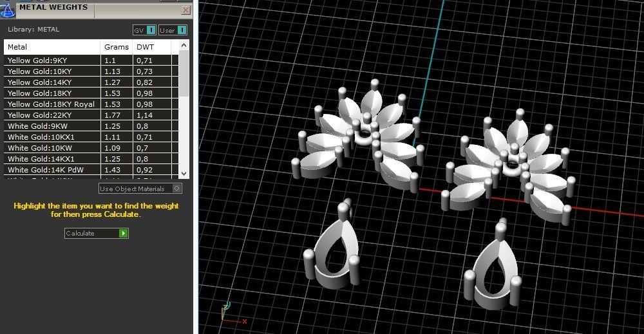Screen dimensions: 644x334
Task: Select Yellow Gold:18KY Royal row
Action: tap(91, 104)
